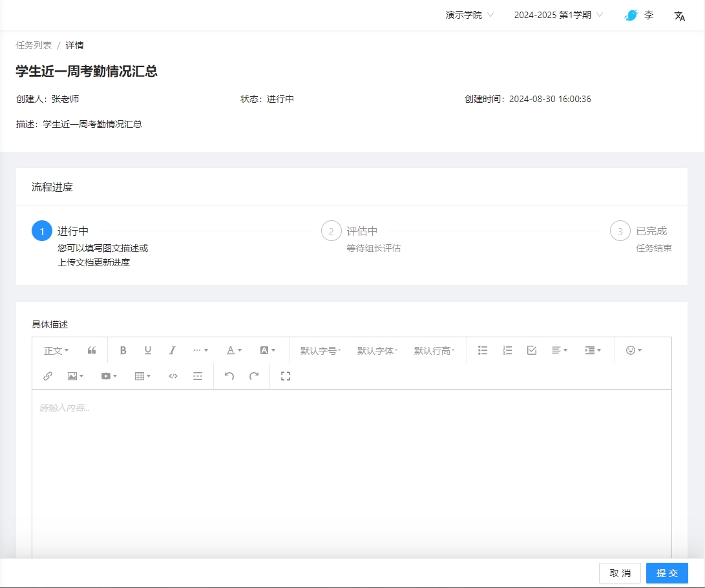
Task: Toggle numbered list formatting
Action: click(x=507, y=350)
